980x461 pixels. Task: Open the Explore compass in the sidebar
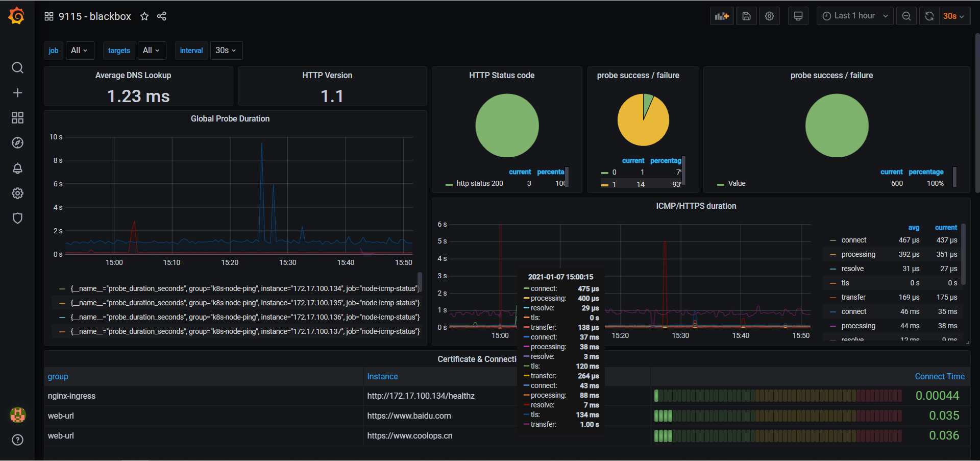coord(17,143)
